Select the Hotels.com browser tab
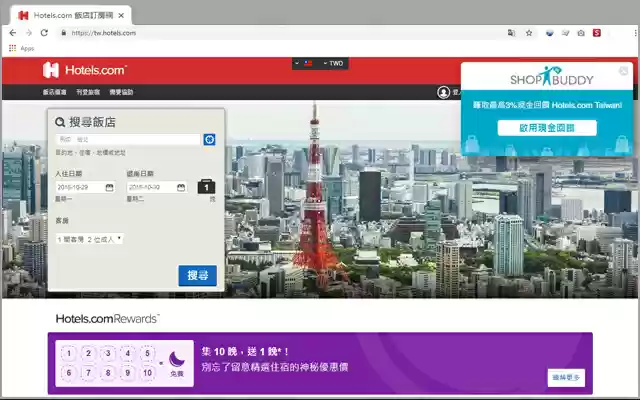The width and height of the screenshot is (640, 400). tap(70, 16)
